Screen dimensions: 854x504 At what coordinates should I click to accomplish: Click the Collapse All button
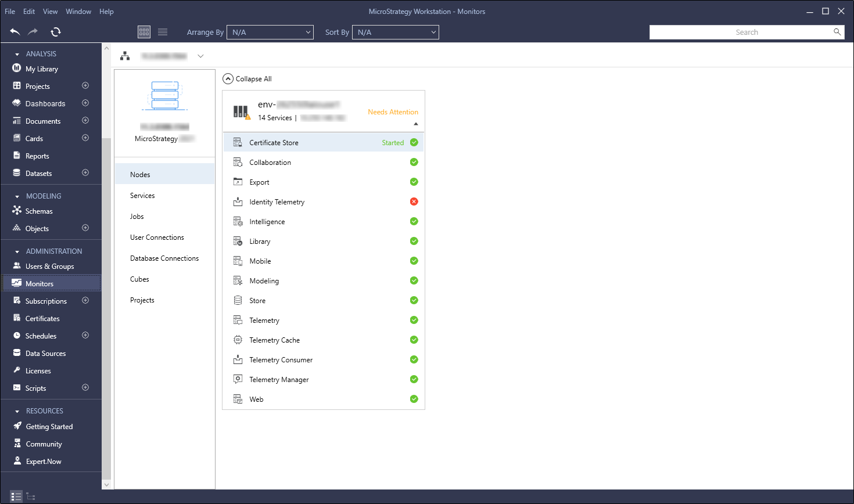pyautogui.click(x=247, y=79)
